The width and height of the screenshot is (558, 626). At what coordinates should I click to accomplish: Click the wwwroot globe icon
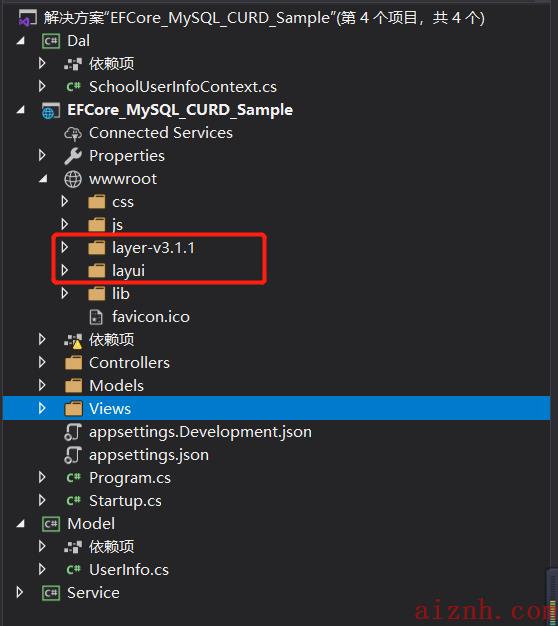[73, 179]
